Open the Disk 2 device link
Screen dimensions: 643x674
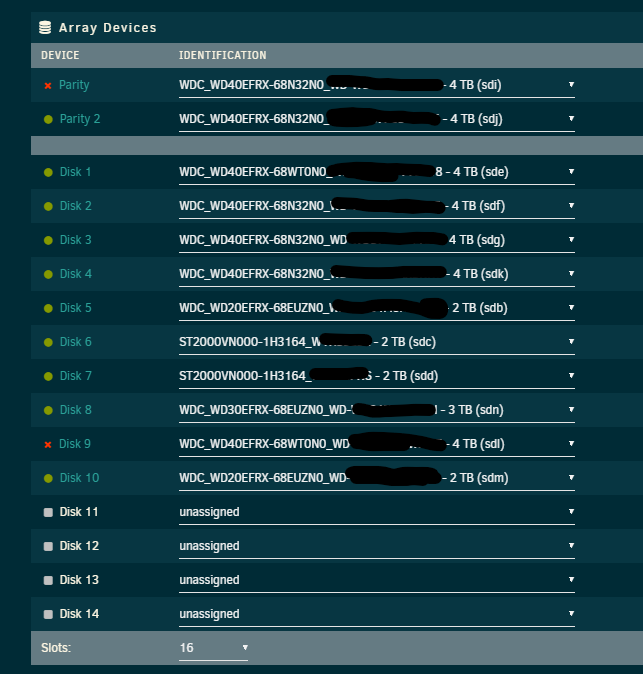click(x=76, y=206)
